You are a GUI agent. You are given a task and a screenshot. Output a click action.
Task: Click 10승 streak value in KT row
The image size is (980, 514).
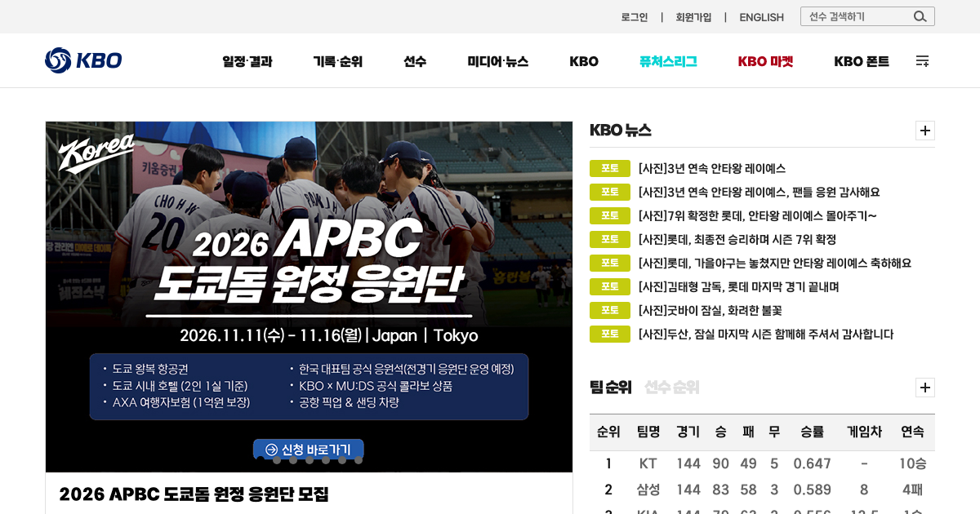(912, 464)
